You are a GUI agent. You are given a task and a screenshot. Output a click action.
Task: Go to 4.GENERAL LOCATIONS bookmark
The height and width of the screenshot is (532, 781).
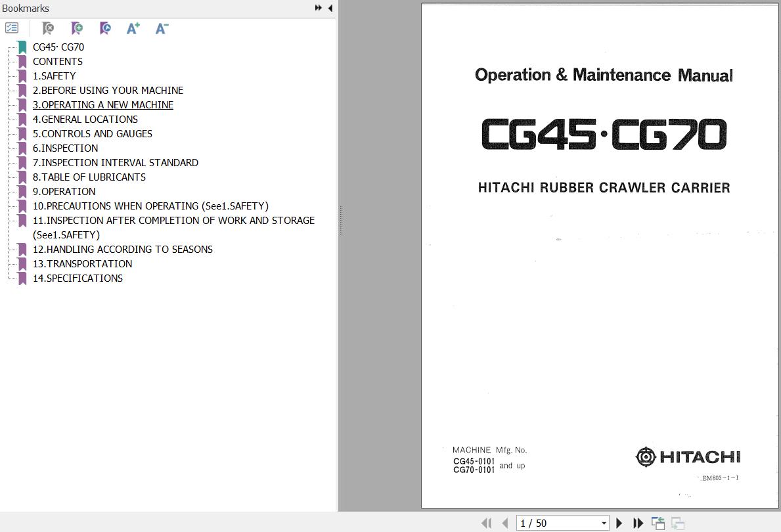(x=85, y=119)
